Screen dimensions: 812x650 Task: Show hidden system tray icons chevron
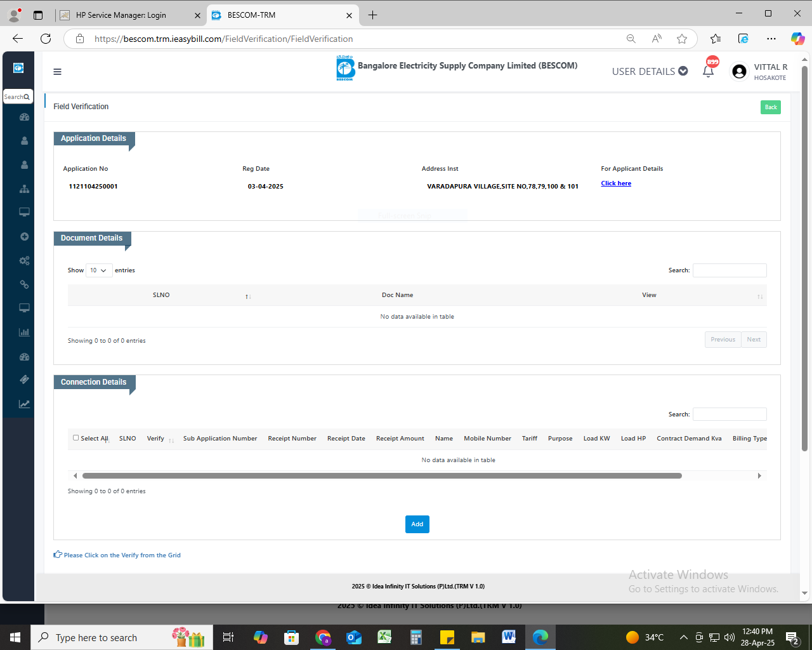pyautogui.click(x=683, y=637)
